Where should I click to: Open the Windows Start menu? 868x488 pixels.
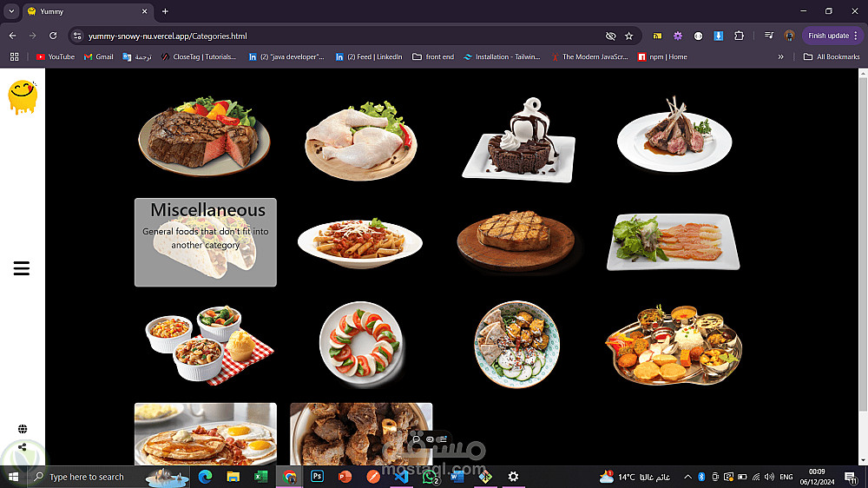click(x=13, y=477)
